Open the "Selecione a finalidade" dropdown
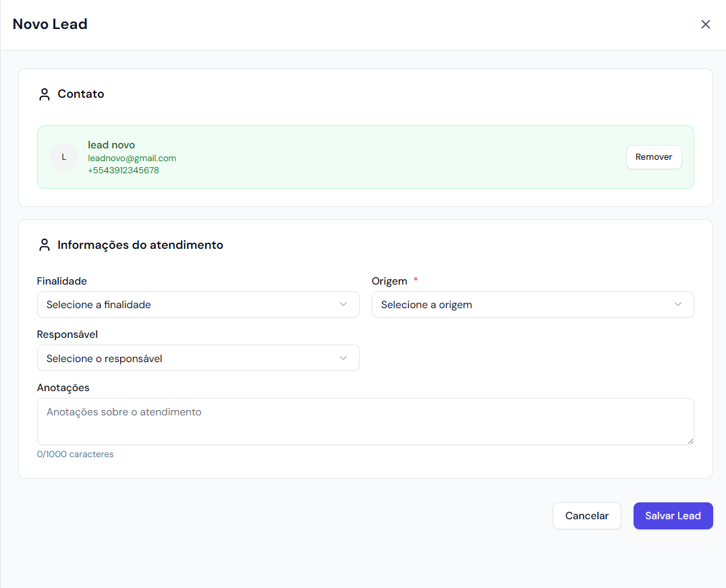Image resolution: width=726 pixels, height=588 pixels. click(x=189, y=305)
